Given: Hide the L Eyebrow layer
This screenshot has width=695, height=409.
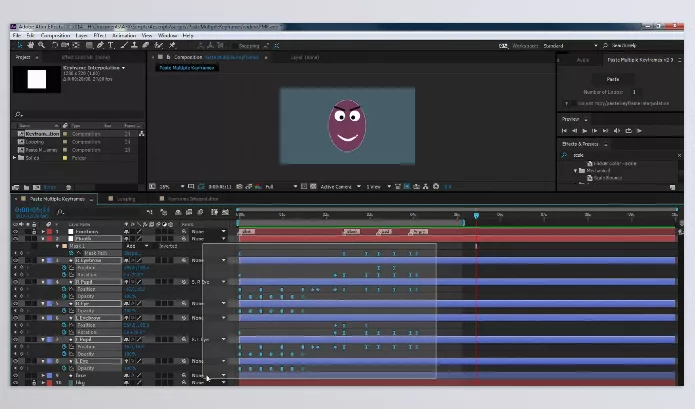Looking at the screenshot, I should pyautogui.click(x=16, y=318).
